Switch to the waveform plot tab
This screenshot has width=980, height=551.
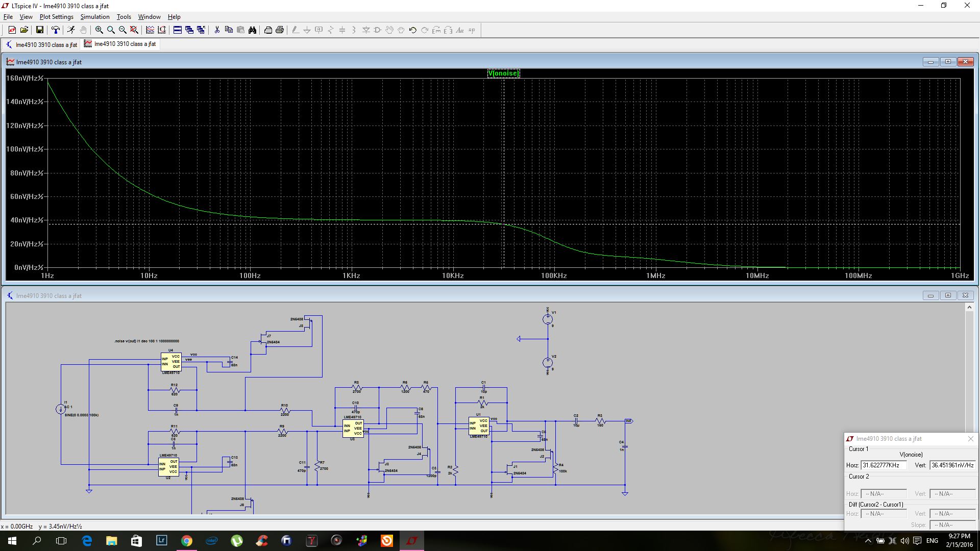[x=120, y=44]
